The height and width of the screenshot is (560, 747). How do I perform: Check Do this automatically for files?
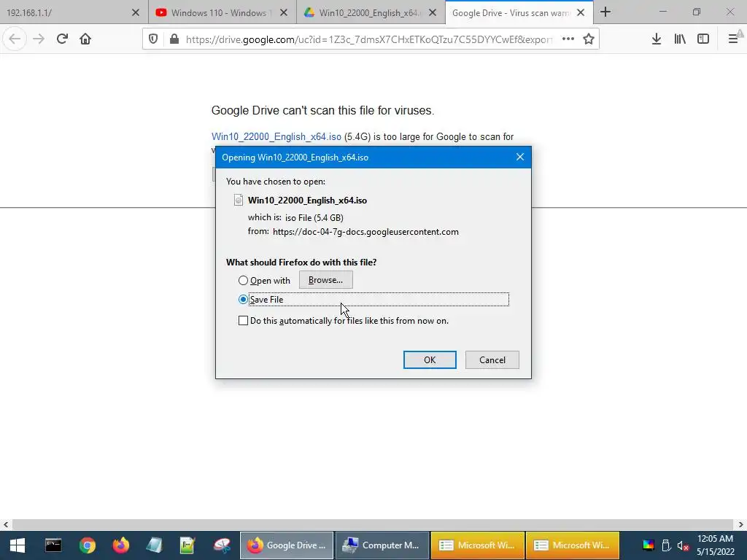(x=243, y=321)
